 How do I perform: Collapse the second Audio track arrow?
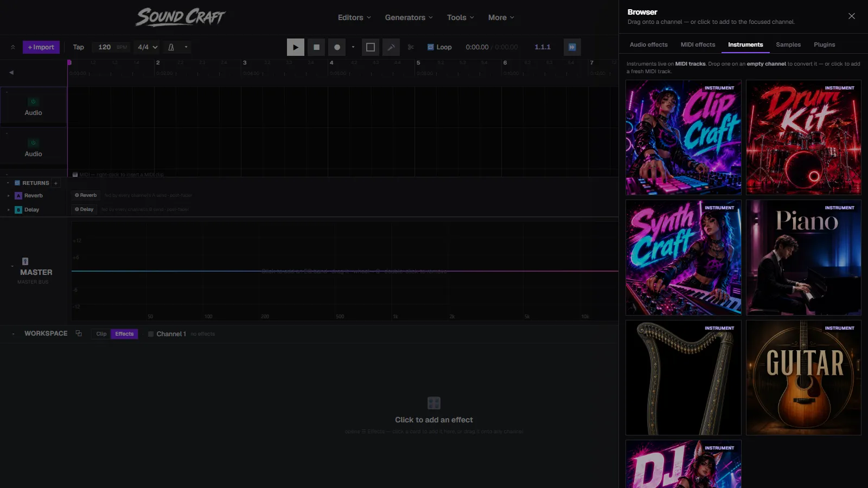tap(7, 133)
